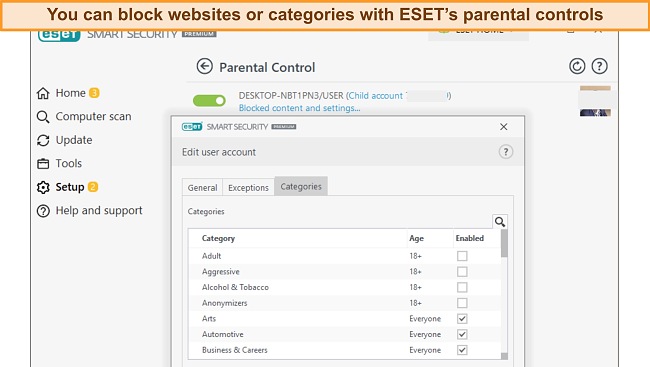Click the refresh icon beside Parental Control help
The height and width of the screenshot is (367, 650).
pos(577,66)
